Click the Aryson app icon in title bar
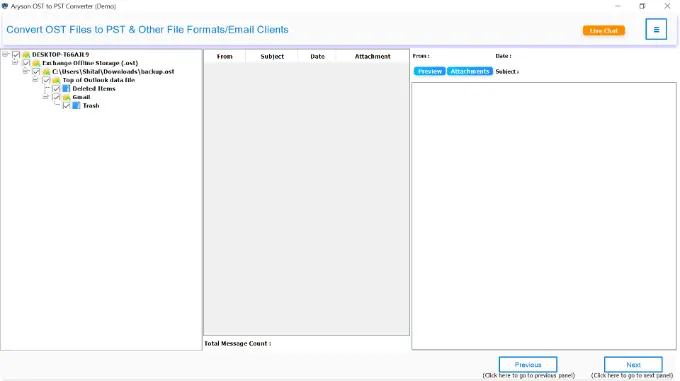680x381 pixels. (x=5, y=6)
